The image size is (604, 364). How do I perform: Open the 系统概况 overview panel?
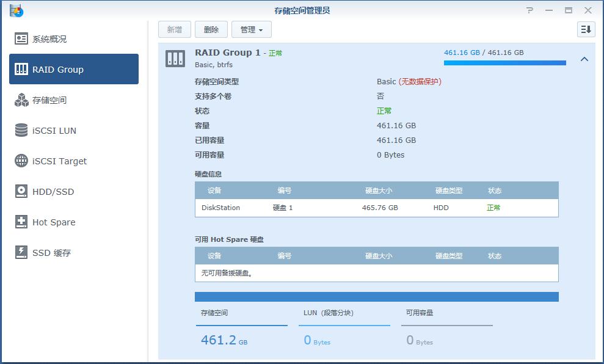tap(49, 38)
